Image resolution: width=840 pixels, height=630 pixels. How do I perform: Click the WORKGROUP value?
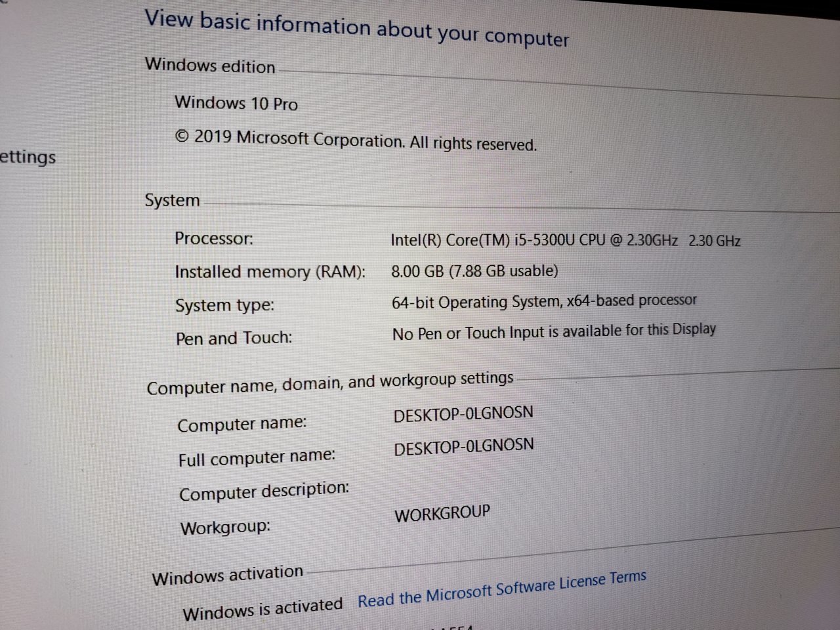442,513
